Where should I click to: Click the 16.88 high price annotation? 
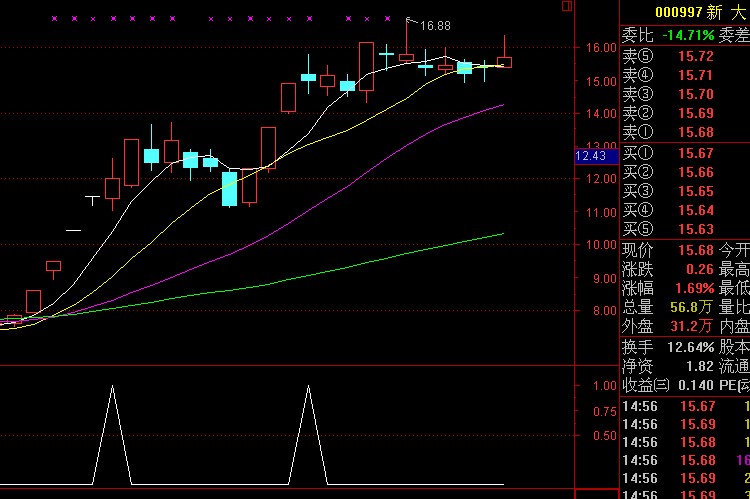click(x=435, y=26)
